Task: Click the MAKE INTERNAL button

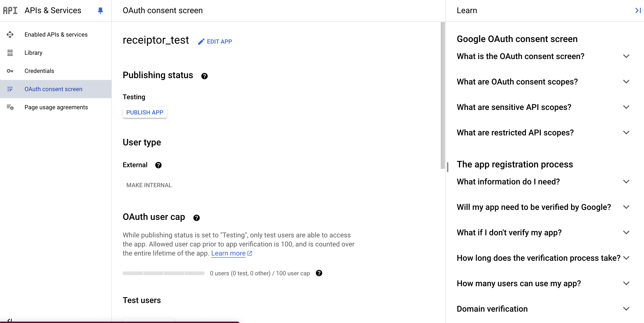Action: 149,185
